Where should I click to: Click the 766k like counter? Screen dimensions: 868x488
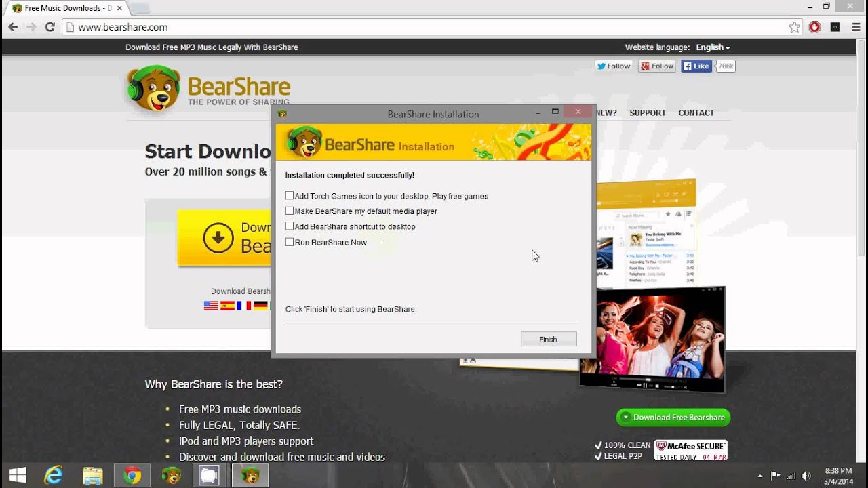[x=726, y=66]
